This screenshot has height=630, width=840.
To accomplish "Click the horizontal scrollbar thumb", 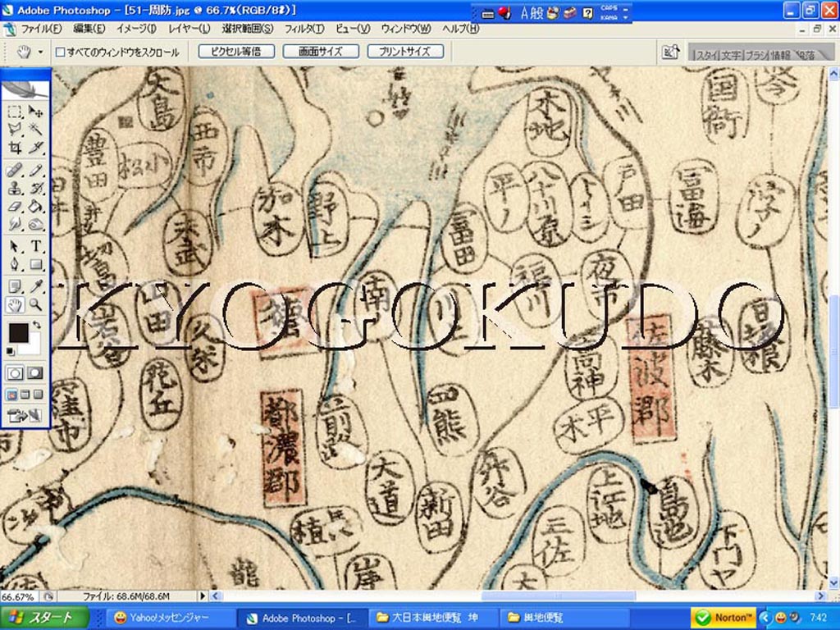I will coord(558,596).
